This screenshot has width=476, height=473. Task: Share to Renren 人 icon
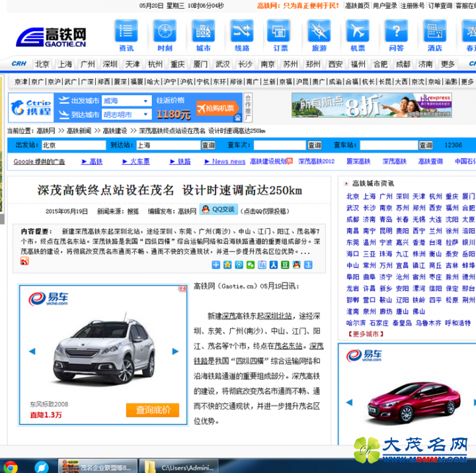pyautogui.click(x=274, y=265)
